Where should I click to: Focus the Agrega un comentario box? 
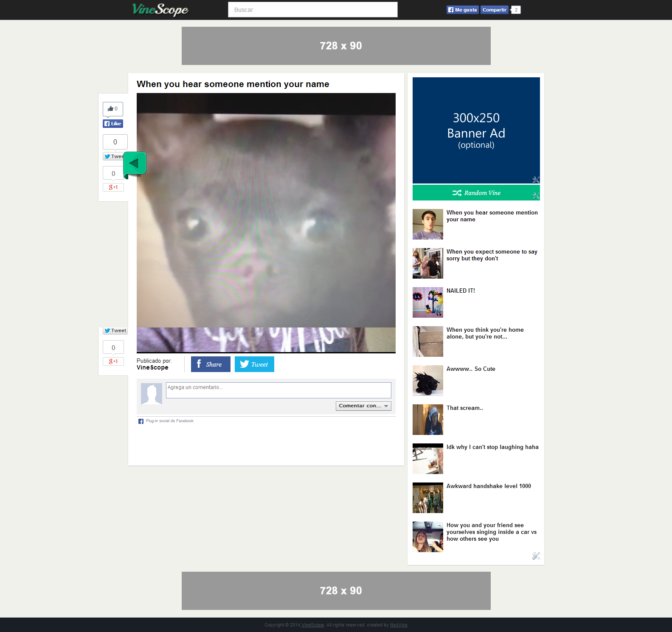[278, 390]
